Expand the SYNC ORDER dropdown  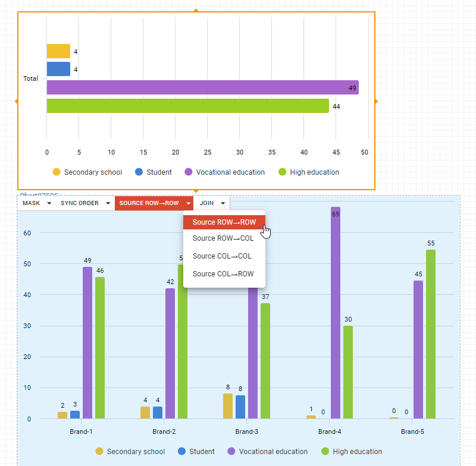click(x=86, y=203)
